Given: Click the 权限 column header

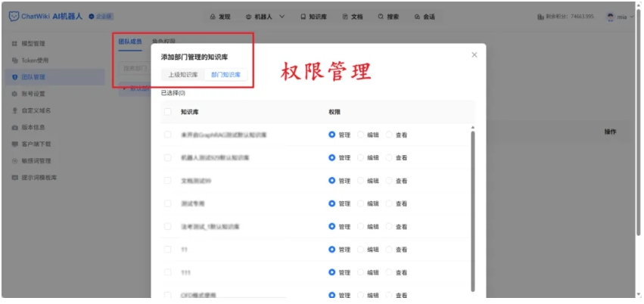Looking at the screenshot, I should (334, 112).
